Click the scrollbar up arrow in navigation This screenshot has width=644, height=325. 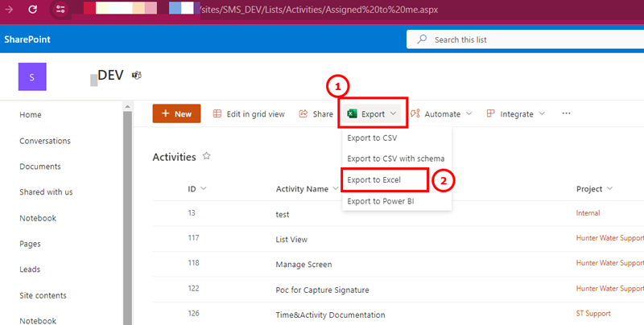pyautogui.click(x=127, y=106)
